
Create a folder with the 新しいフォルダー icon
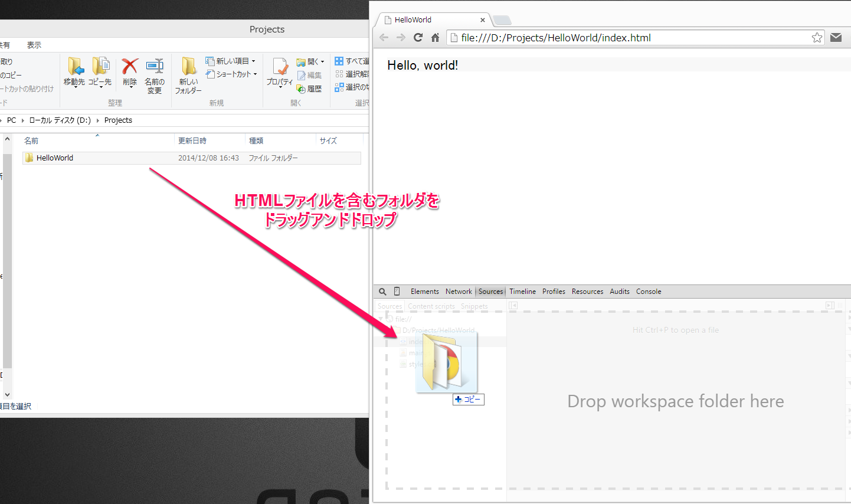coord(188,76)
